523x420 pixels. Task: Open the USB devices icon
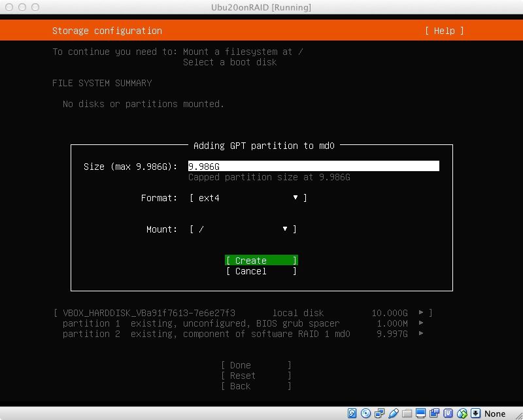pyautogui.click(x=394, y=413)
